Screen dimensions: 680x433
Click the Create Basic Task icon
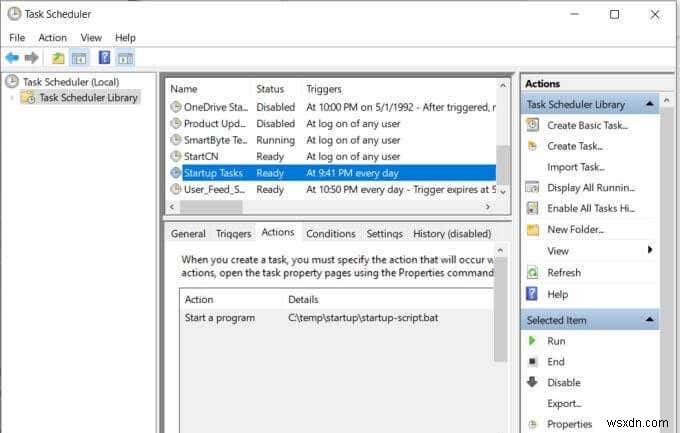pyautogui.click(x=533, y=125)
